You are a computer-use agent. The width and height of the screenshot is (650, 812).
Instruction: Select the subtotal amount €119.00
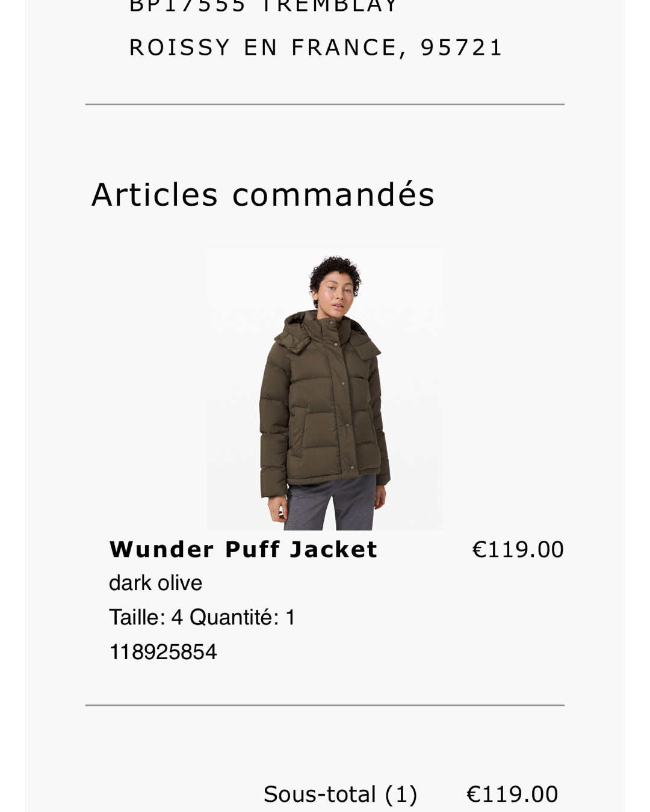tap(513, 794)
